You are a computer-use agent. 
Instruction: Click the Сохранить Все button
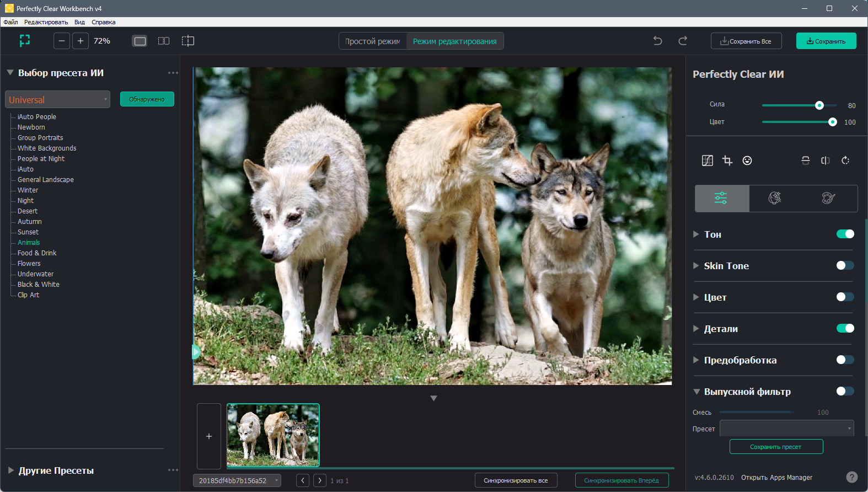[746, 41]
